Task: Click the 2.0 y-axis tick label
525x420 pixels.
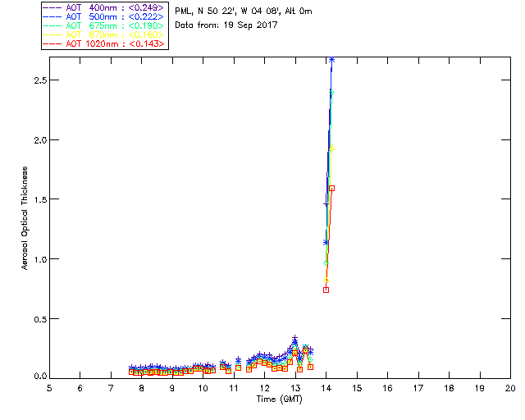Action: [x=40, y=140]
